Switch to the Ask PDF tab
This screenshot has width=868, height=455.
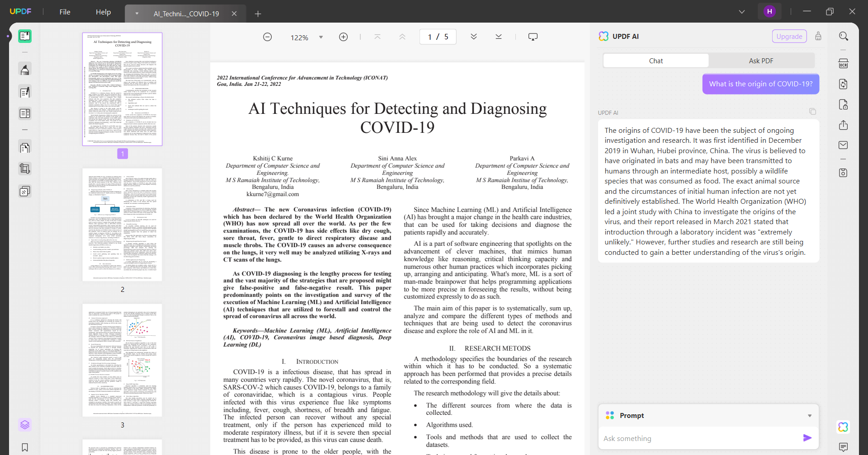click(761, 60)
